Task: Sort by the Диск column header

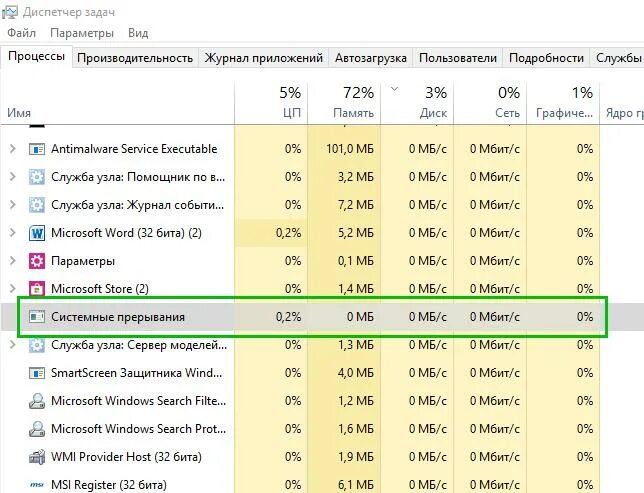Action: pos(417,103)
